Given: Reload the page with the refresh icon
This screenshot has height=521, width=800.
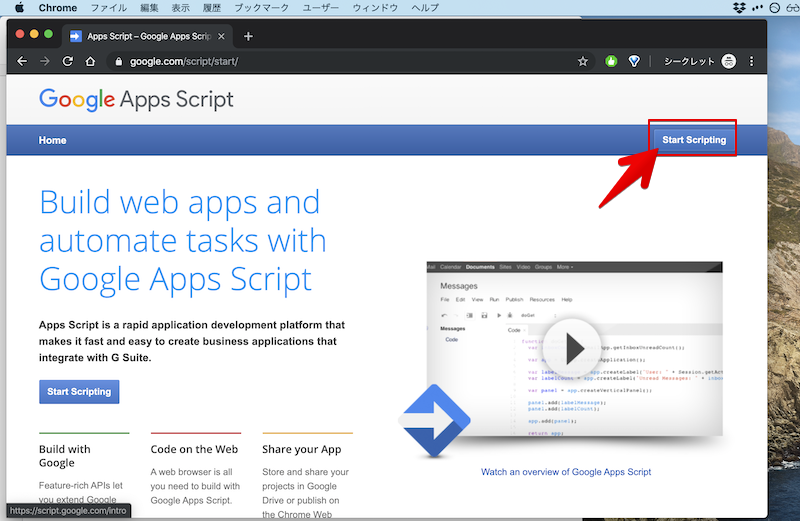Looking at the screenshot, I should (x=68, y=61).
